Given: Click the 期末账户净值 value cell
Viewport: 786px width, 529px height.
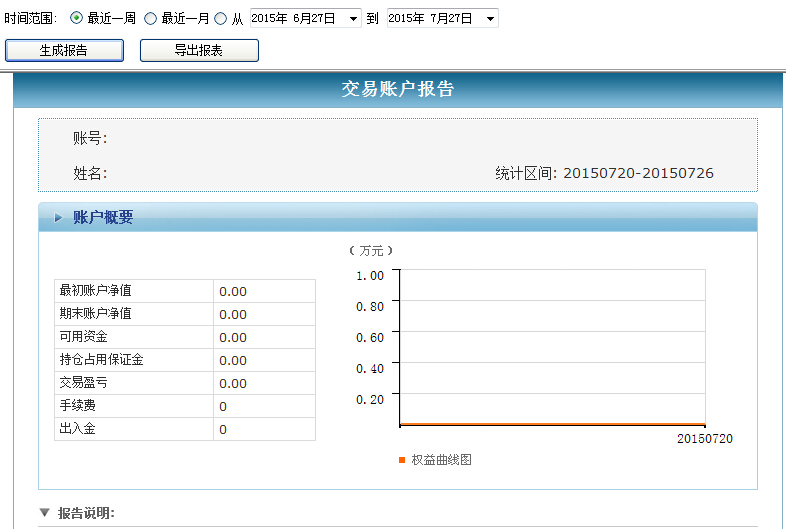Looking at the screenshot, I should tap(264, 314).
